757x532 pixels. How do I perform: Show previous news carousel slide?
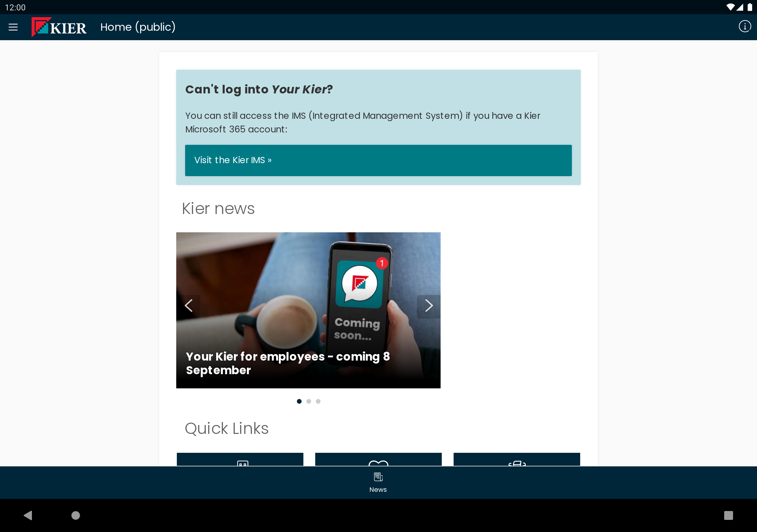[x=188, y=306]
